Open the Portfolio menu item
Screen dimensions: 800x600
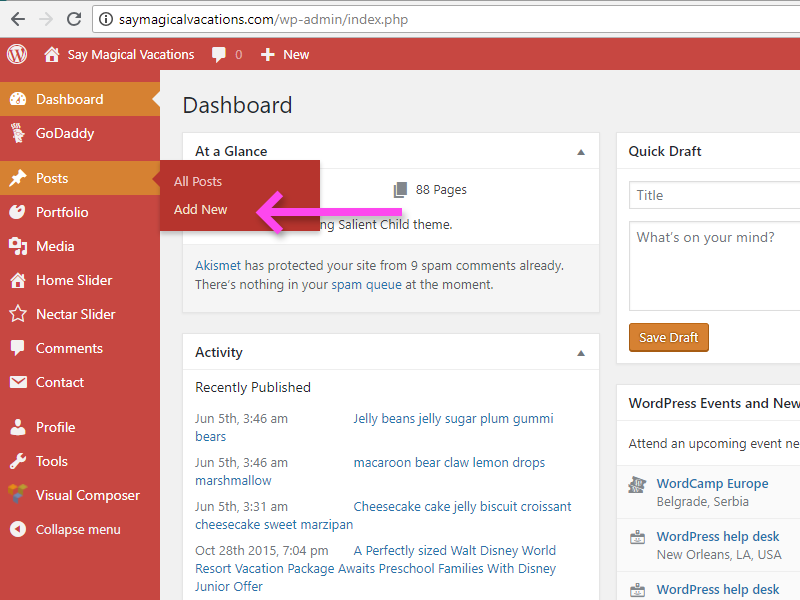pyautogui.click(x=80, y=212)
